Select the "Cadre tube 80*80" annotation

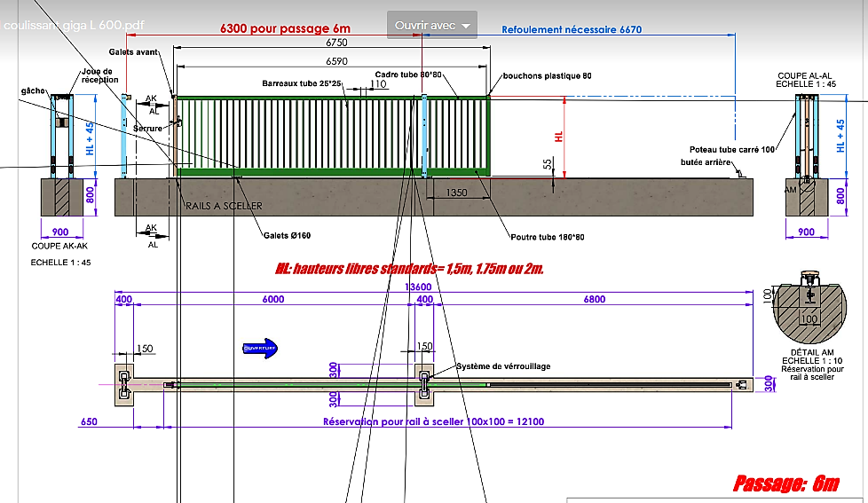(408, 75)
